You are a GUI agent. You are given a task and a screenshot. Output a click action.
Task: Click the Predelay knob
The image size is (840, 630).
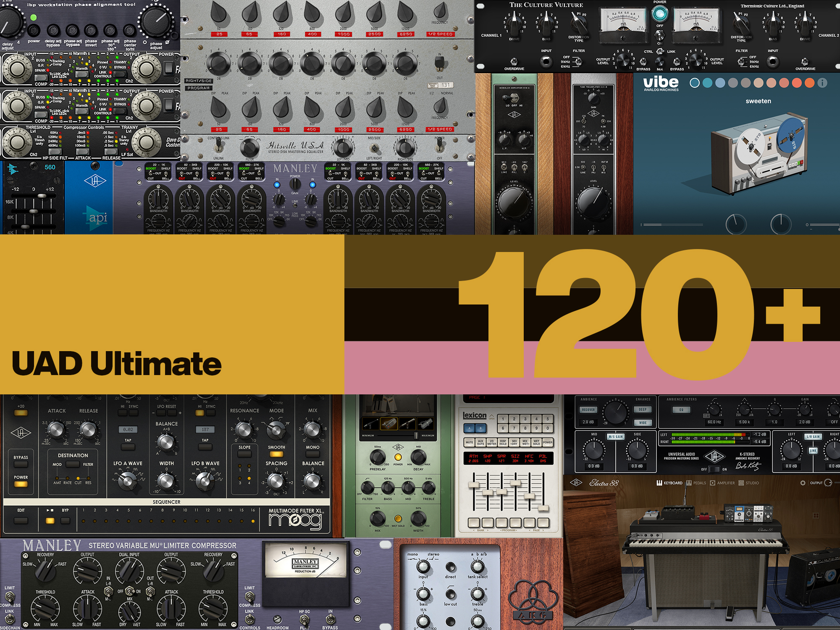pos(378,457)
